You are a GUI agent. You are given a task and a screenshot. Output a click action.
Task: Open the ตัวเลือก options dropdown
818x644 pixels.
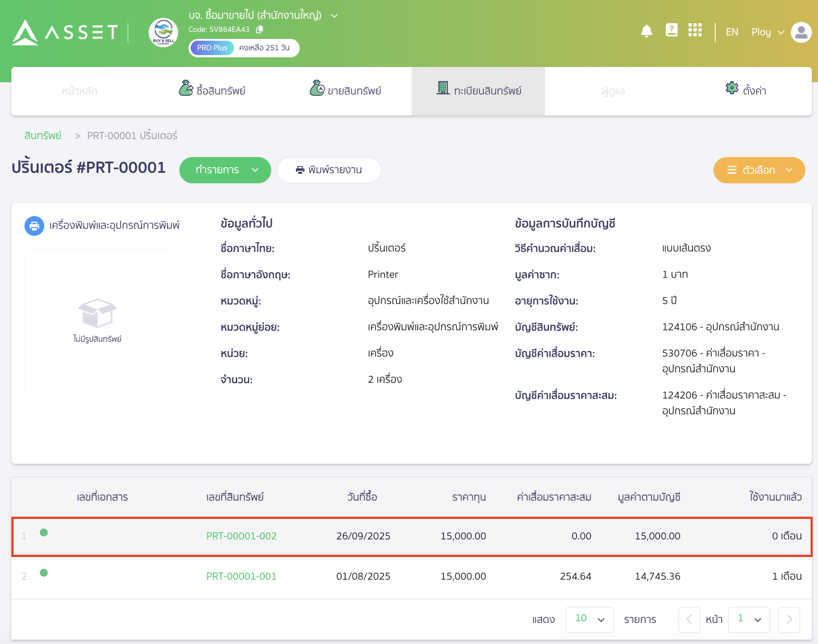759,170
